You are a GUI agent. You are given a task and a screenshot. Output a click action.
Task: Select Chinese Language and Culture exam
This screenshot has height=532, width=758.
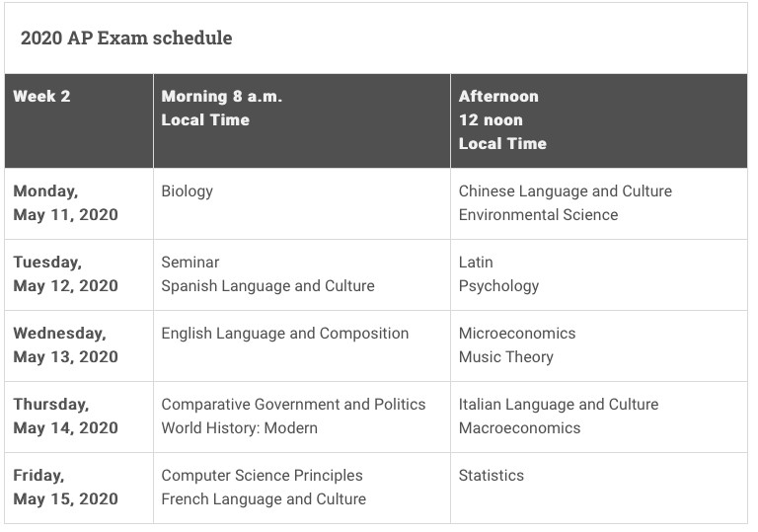coord(566,191)
